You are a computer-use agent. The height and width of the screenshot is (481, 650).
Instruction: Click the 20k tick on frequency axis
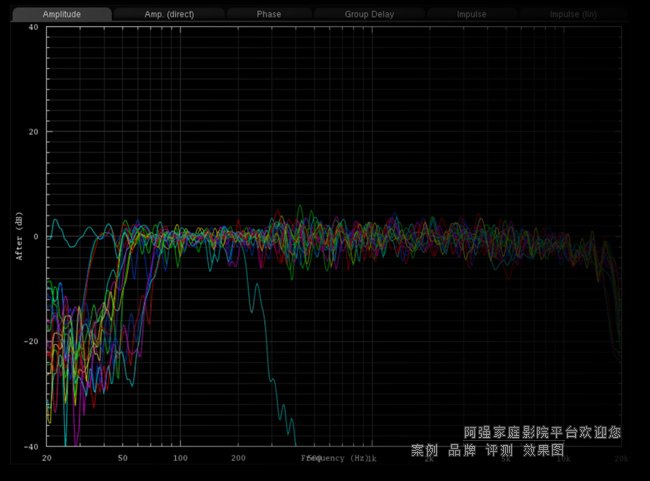coord(621,458)
